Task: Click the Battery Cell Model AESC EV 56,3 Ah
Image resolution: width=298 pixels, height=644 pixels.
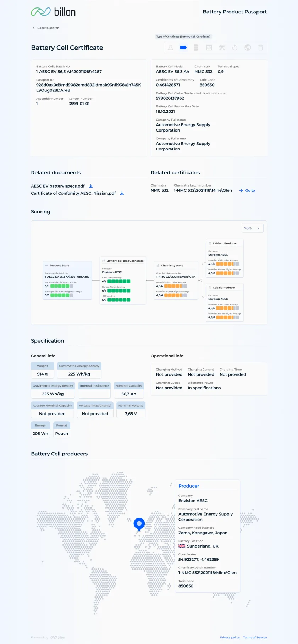Action: point(172,72)
